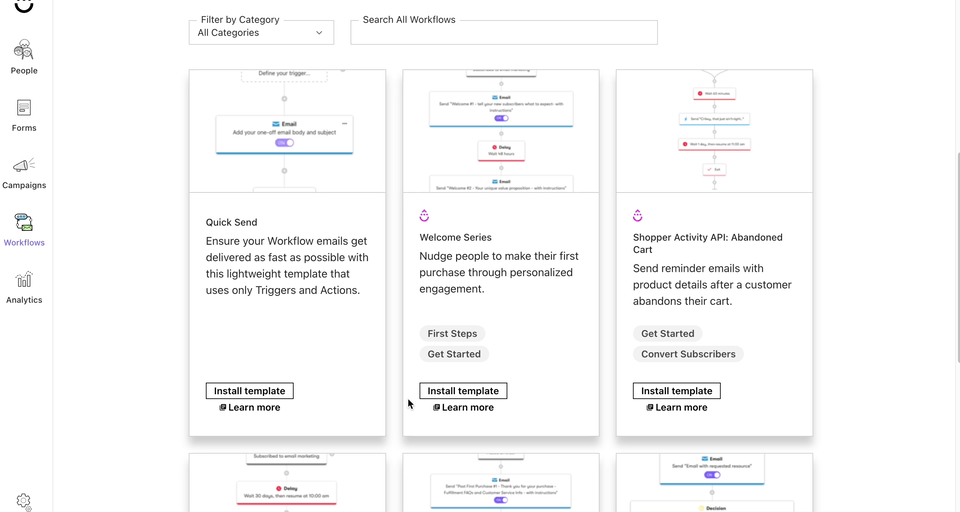
Task: Toggle the Welcome Series email switch
Action: (x=501, y=118)
